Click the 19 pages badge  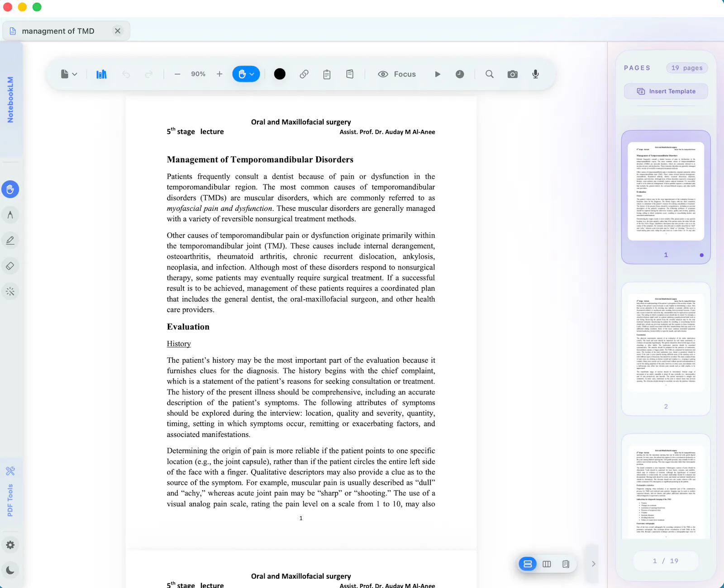pos(687,68)
